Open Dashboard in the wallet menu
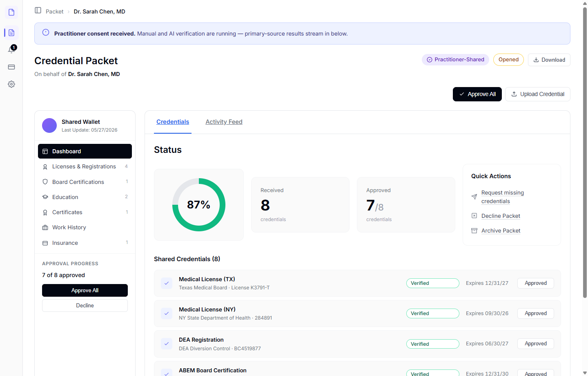The height and width of the screenshot is (376, 588). coord(85,151)
